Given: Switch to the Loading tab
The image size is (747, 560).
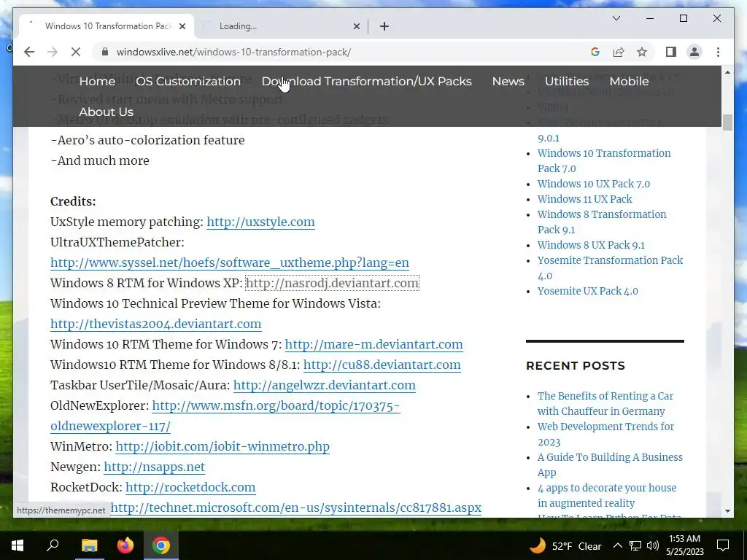Looking at the screenshot, I should coord(281,26).
